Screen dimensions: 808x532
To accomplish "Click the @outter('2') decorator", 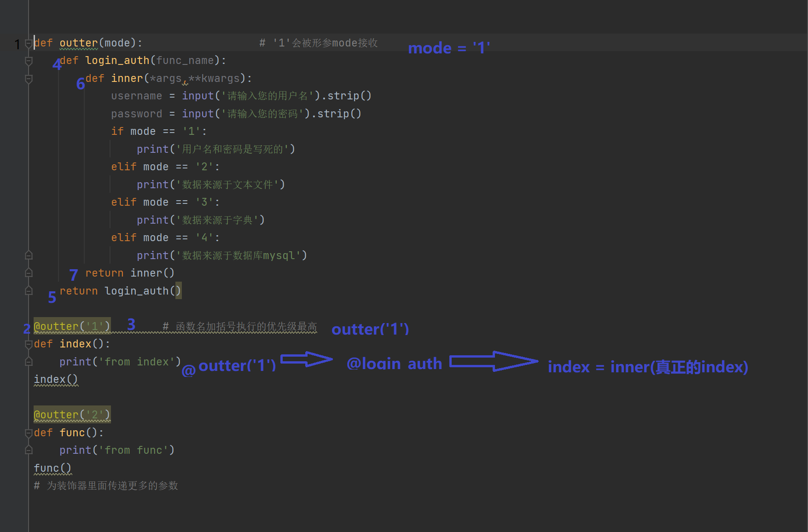I will [x=72, y=415].
